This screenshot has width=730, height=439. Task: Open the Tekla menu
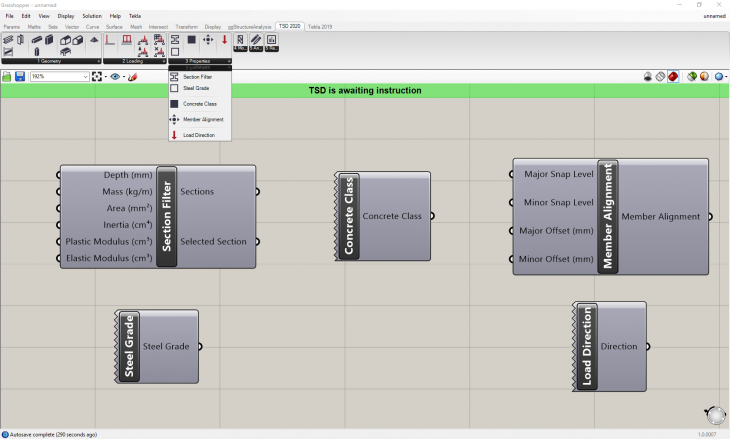pos(135,16)
